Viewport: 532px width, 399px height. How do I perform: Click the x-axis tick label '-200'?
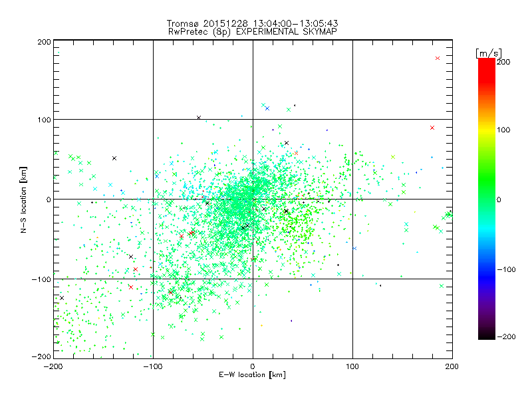(x=53, y=366)
